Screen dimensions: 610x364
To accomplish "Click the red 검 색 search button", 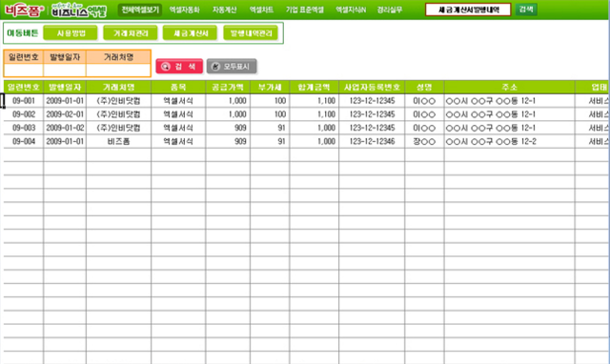I will (x=179, y=66).
